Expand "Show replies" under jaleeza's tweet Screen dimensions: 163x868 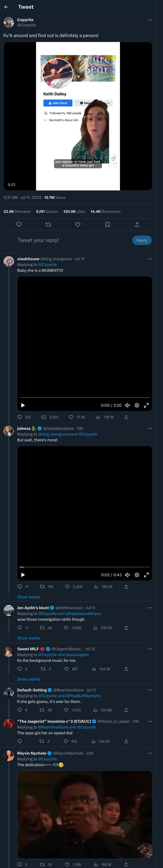click(x=29, y=597)
